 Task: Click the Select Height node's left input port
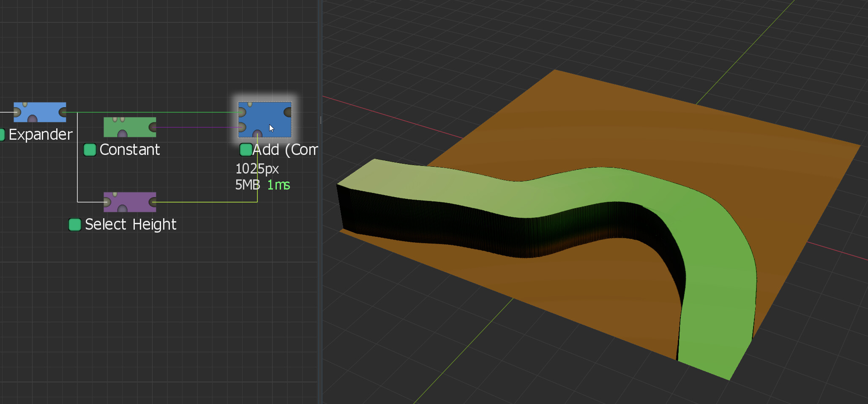(107, 202)
